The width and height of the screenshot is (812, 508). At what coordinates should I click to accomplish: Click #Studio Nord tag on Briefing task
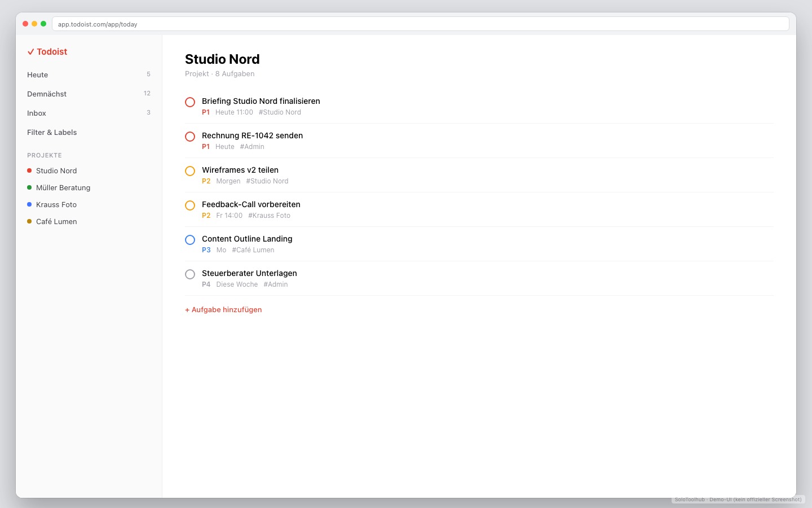[280, 112]
